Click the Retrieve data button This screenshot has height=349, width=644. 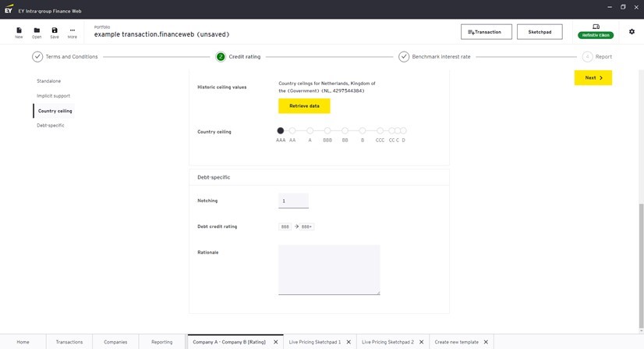(304, 105)
